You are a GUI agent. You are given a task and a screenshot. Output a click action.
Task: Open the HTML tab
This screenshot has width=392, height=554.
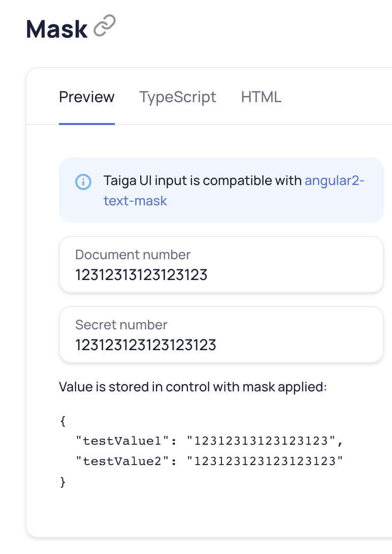[x=262, y=97]
